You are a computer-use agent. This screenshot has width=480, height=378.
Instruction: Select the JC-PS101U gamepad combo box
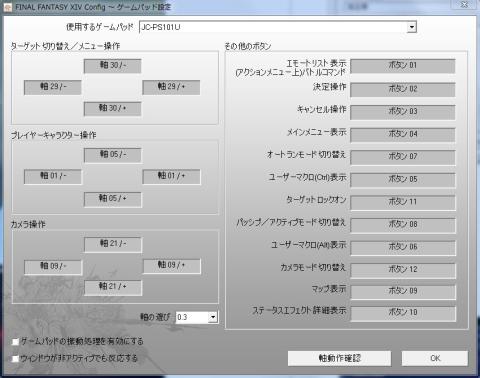point(278,27)
